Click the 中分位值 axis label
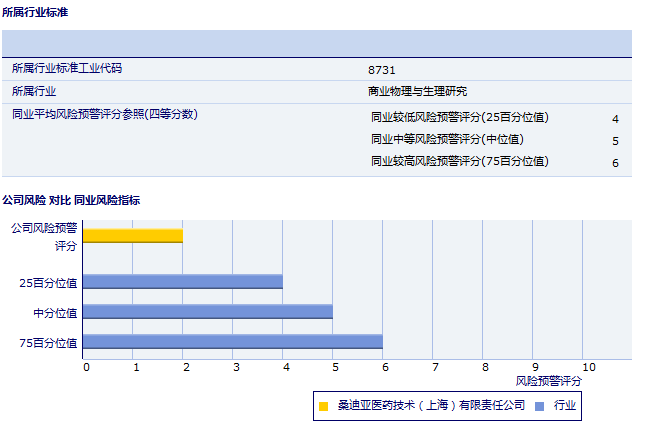654x431 pixels. (x=55, y=313)
